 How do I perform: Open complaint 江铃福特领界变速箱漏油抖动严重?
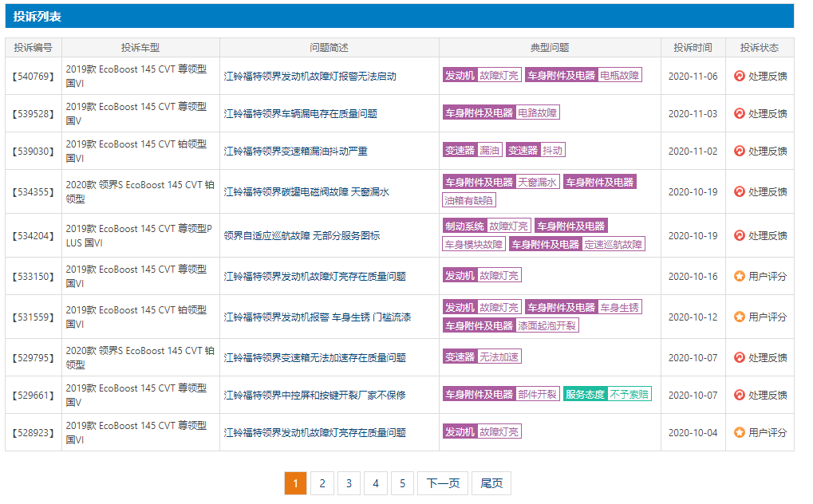[295, 152]
